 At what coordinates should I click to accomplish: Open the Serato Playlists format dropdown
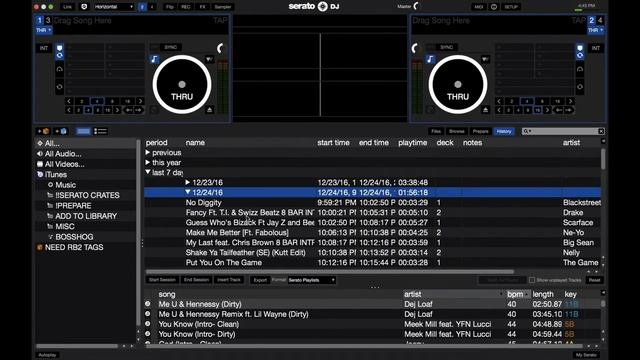tap(311, 280)
